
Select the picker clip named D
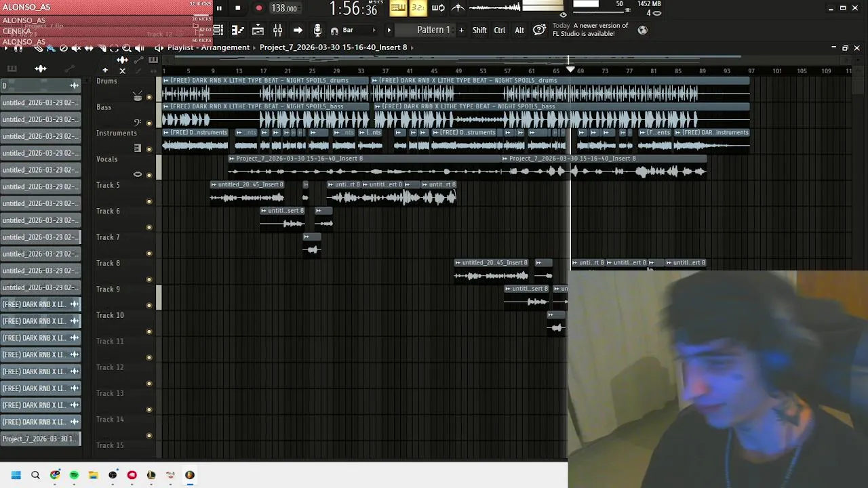(x=41, y=85)
